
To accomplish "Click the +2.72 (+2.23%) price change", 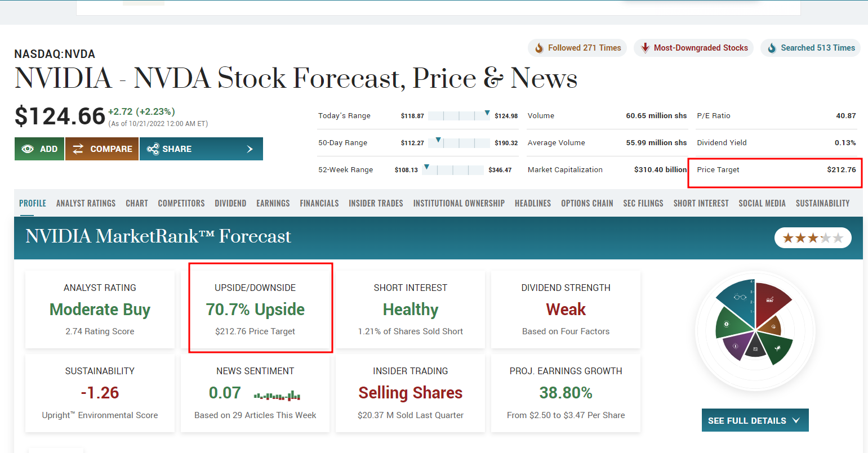I will (x=141, y=111).
